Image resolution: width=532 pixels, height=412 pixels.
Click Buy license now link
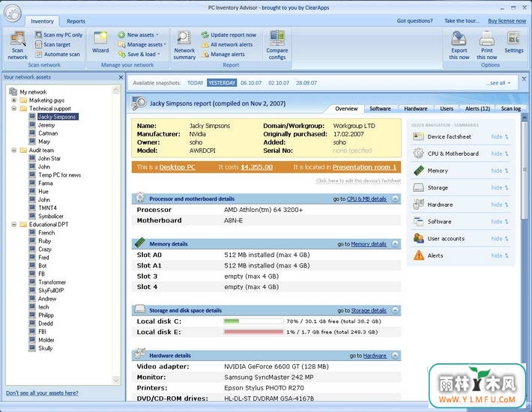tap(507, 21)
